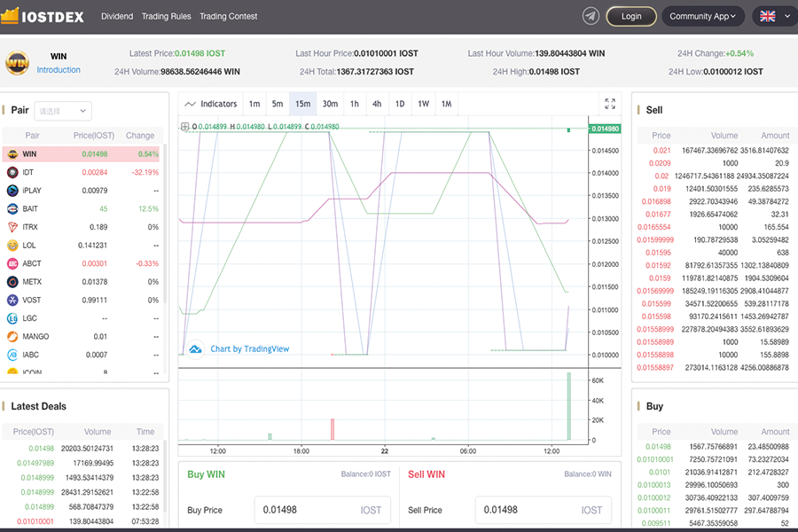Screen dimensions: 798x532
Task: Click the Latest Price 0.01498 IOST value
Action: pyautogui.click(x=200, y=53)
